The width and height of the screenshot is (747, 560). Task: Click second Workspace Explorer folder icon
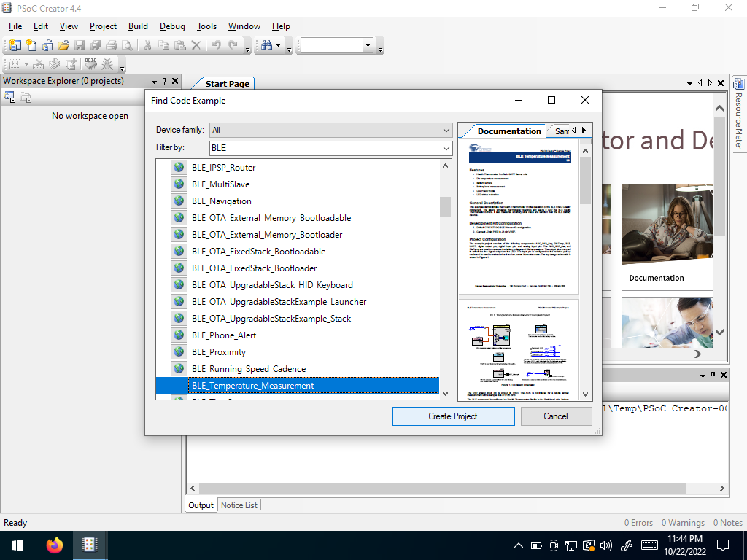pos(26,98)
